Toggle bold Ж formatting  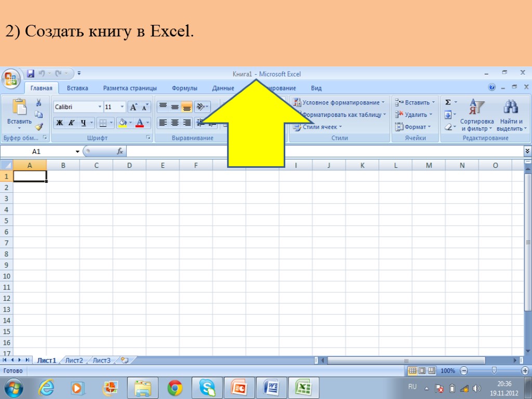click(x=59, y=123)
